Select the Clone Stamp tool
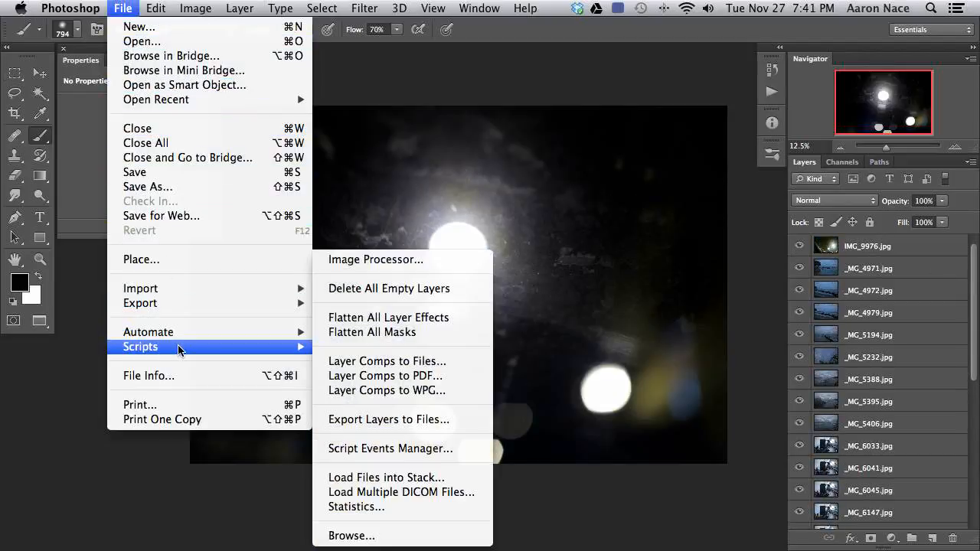980x551 pixels. point(15,155)
